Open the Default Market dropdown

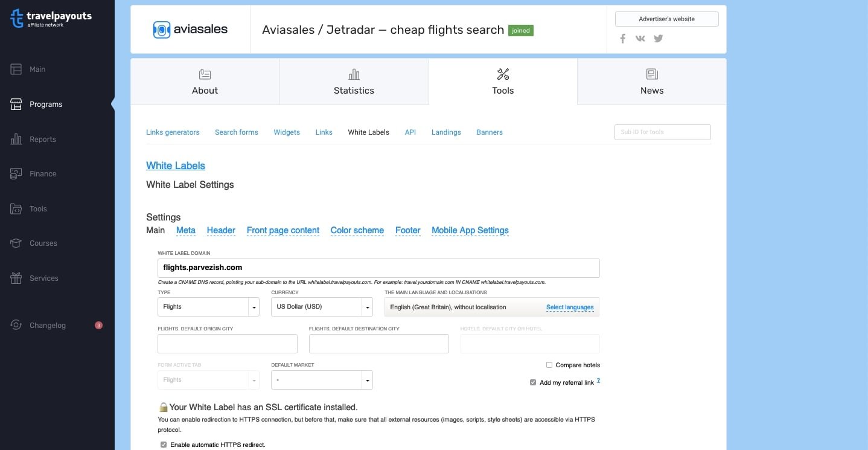tap(322, 380)
